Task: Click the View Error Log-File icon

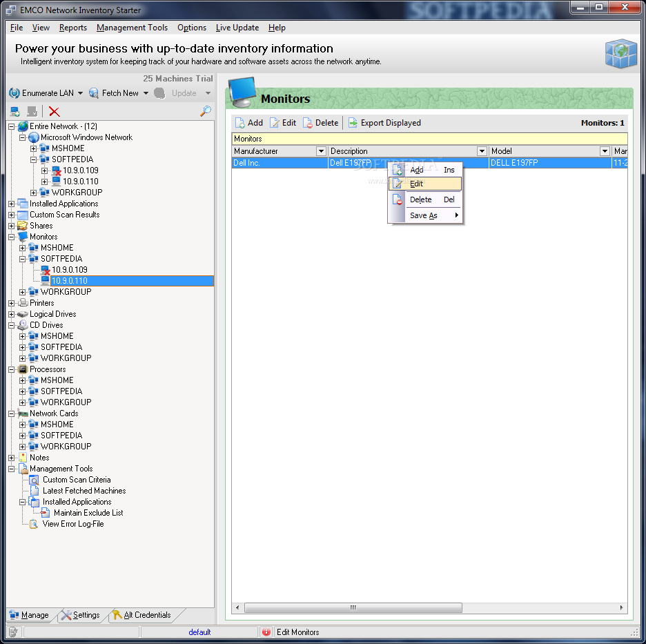Action: (34, 524)
